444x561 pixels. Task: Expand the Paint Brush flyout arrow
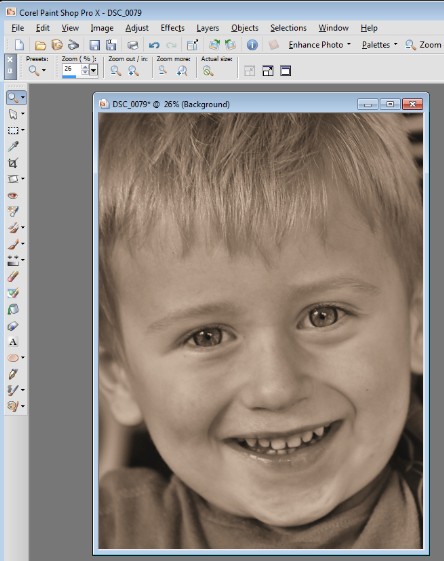(x=23, y=244)
